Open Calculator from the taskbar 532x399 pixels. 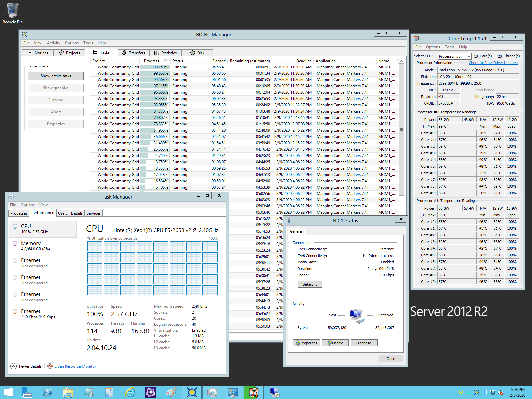(x=109, y=392)
